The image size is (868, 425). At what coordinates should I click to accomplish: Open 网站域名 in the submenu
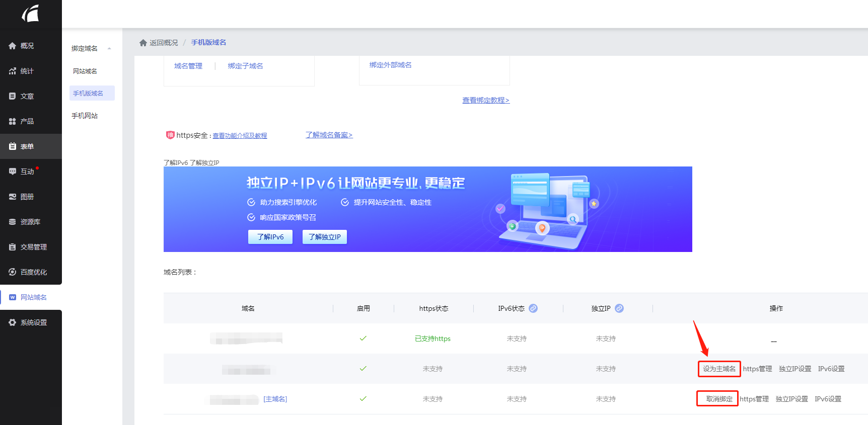click(85, 71)
